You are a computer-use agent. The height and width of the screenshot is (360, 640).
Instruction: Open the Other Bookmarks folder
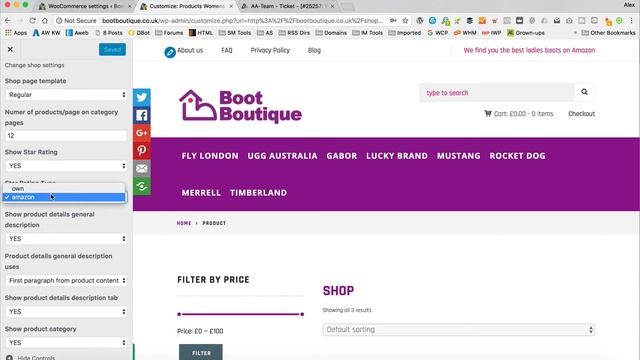click(x=608, y=33)
